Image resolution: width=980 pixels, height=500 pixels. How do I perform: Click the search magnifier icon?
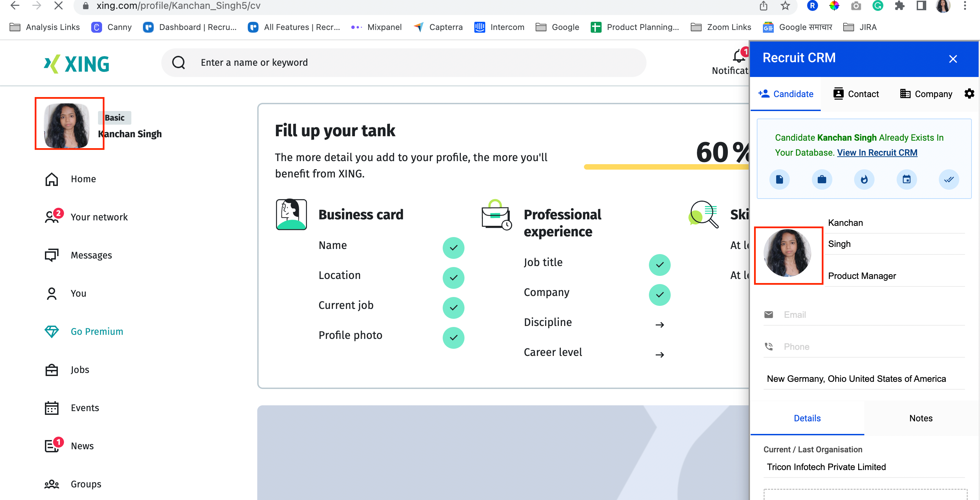click(178, 62)
